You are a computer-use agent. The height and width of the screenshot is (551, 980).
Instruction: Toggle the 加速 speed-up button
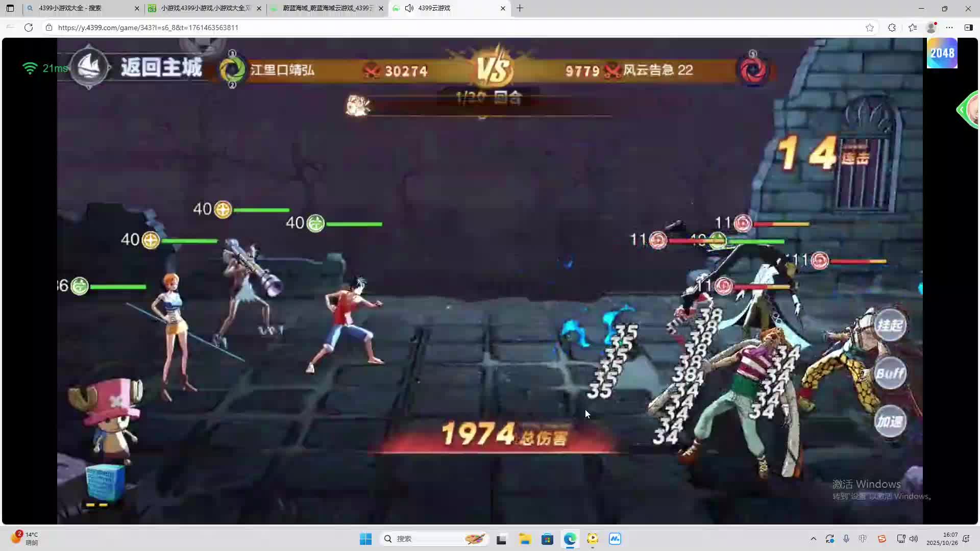tap(890, 421)
